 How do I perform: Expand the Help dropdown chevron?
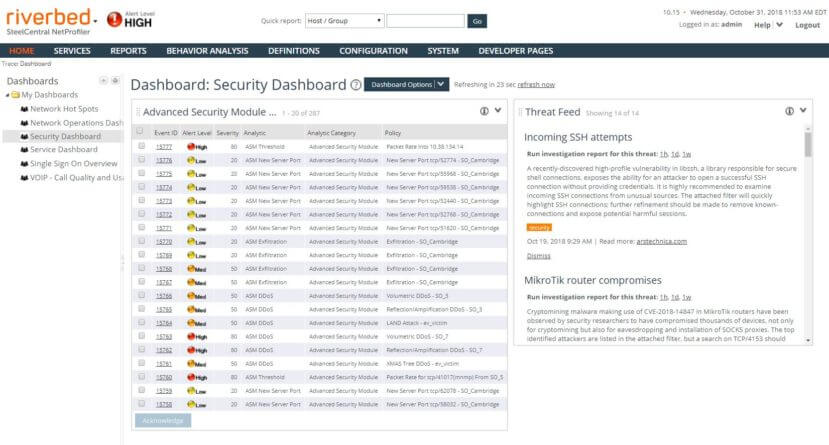779,25
